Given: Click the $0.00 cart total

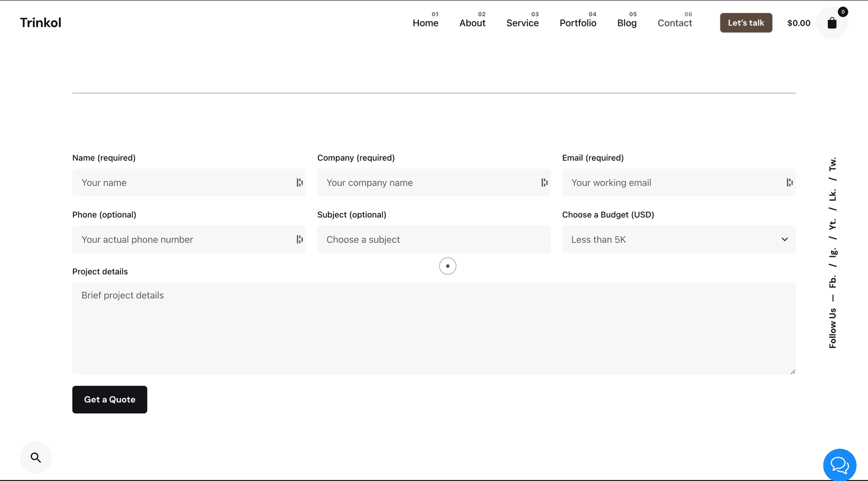Looking at the screenshot, I should pos(799,23).
